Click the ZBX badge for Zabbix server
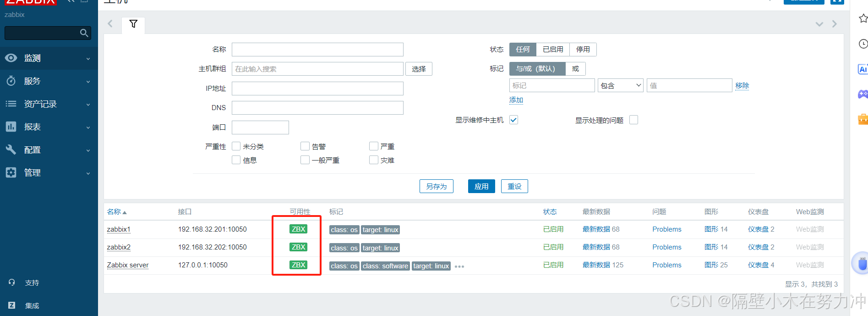Screen dimensions: 868x316 point(298,265)
